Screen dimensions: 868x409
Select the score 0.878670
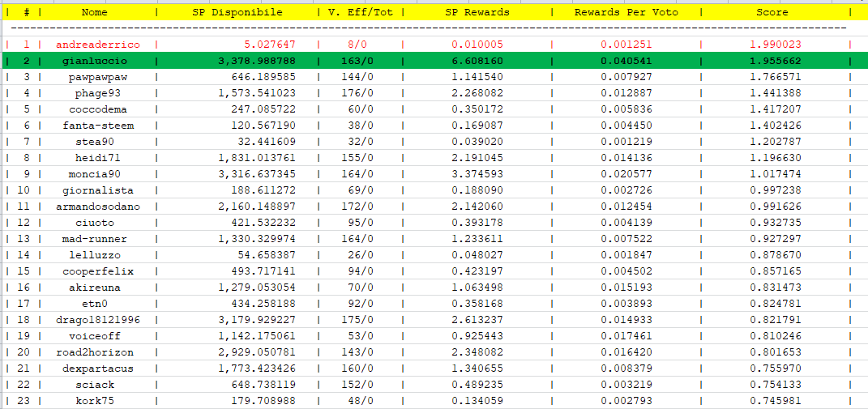775,256
